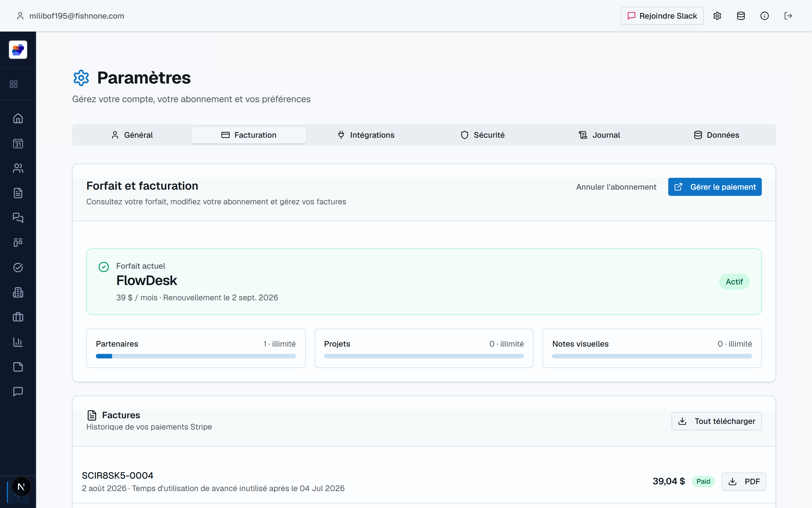Click the database icon in the top bar
Viewport: 812px width, 508px height.
click(x=741, y=16)
